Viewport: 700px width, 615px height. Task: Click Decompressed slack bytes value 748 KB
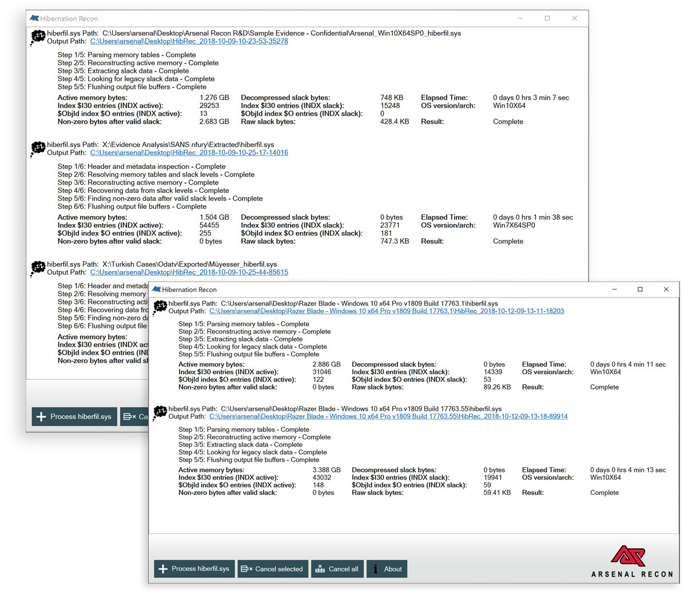(x=392, y=98)
